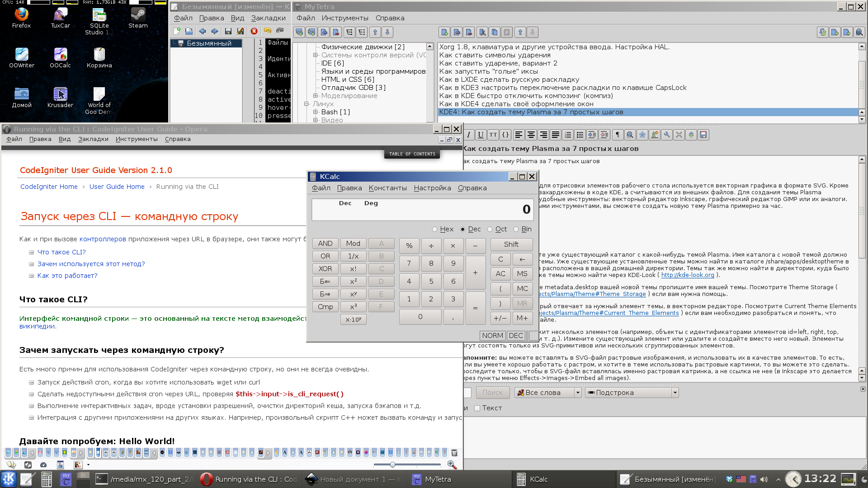Click red close-document icon in Безымянный editor toolbar

254,31
